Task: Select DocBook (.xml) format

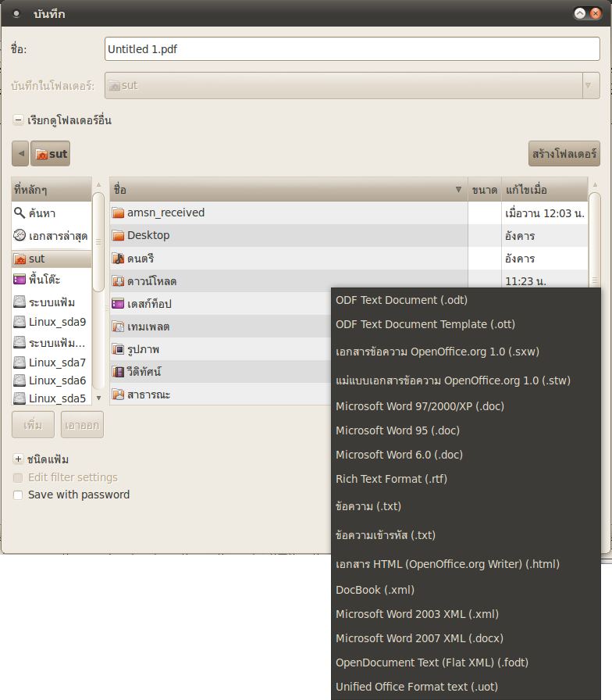Action: click(466, 590)
